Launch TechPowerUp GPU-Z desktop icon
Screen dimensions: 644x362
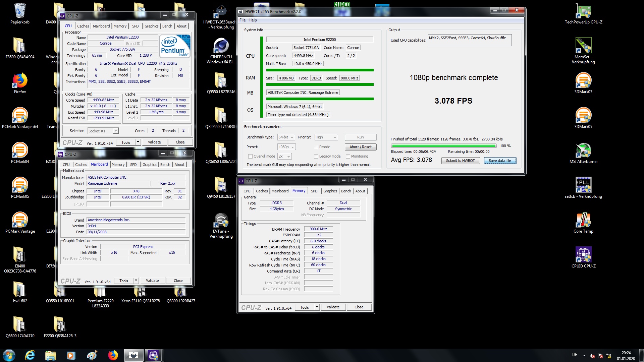[583, 13]
